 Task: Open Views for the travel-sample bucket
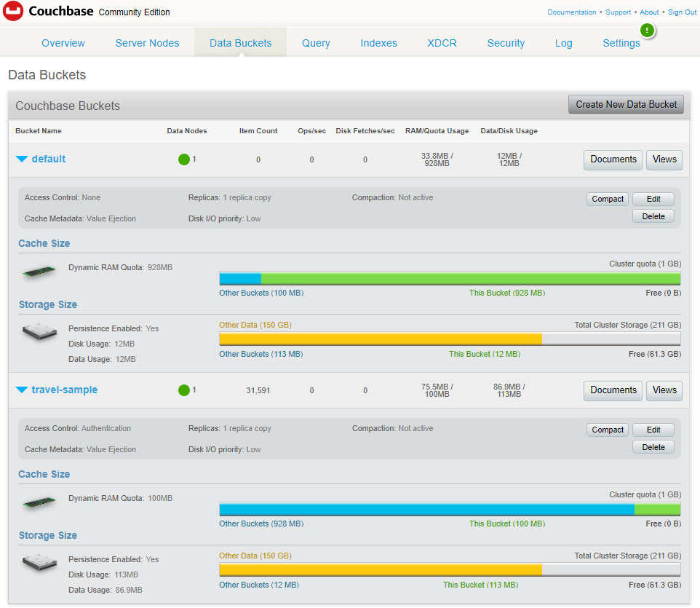point(664,390)
